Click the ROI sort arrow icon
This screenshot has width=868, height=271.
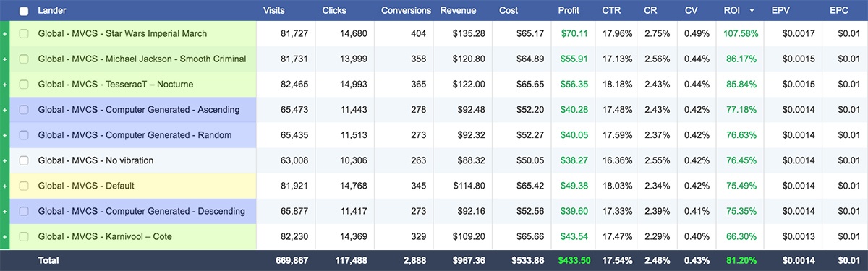[x=752, y=11]
